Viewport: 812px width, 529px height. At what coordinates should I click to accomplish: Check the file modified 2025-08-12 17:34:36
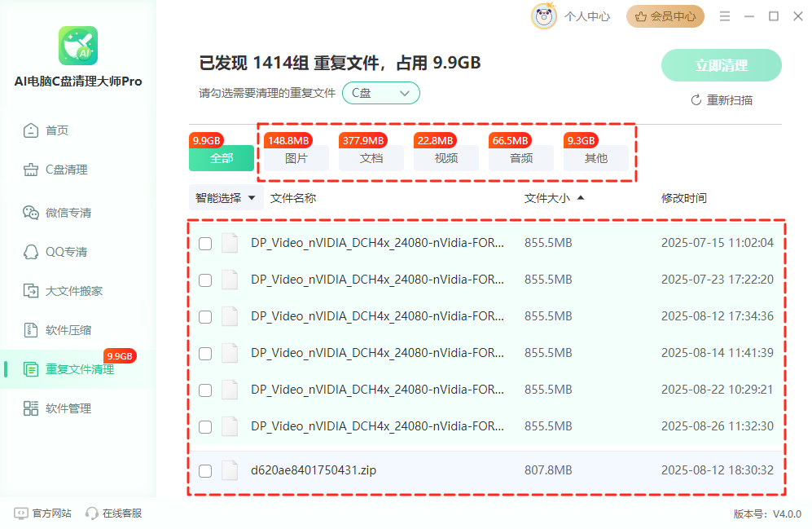(x=205, y=317)
